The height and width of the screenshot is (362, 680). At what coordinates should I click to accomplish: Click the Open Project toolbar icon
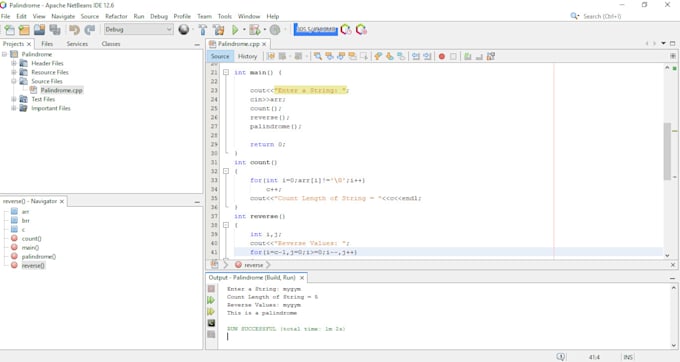tap(39, 29)
